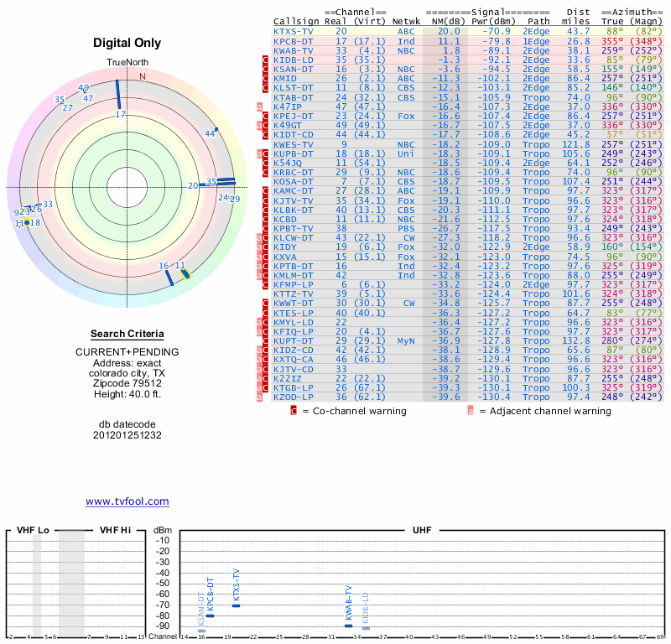
Task: Open the www.tvfool.com link
Action: pyautogui.click(x=127, y=501)
